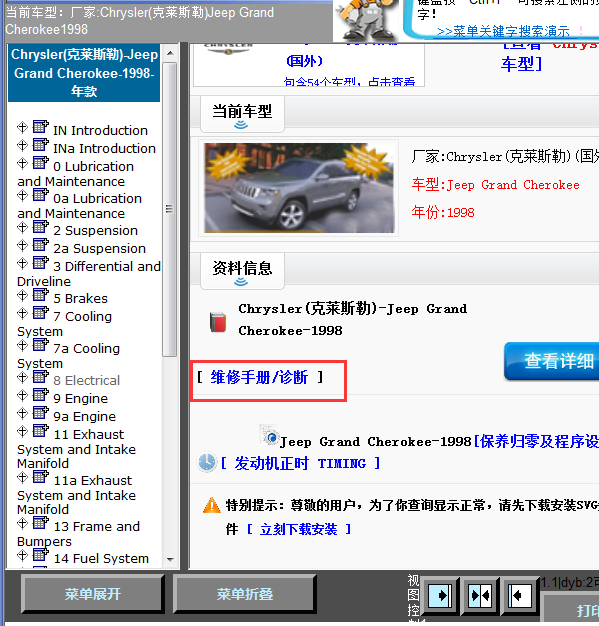Click the Chrysler Jeep Grand Cherokee-1998 tree header

tap(84, 73)
